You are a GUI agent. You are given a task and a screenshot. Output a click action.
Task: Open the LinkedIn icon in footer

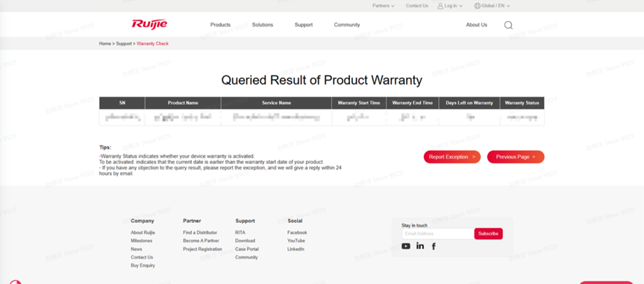pyautogui.click(x=420, y=245)
